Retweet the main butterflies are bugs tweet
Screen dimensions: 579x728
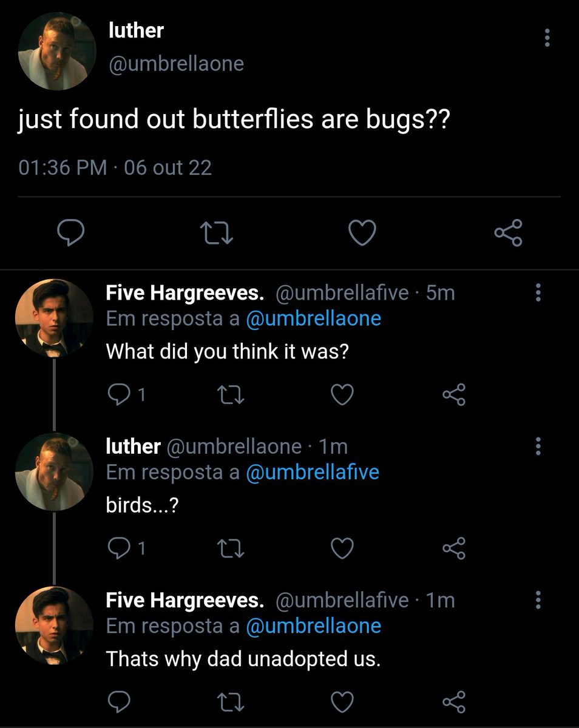(x=217, y=234)
